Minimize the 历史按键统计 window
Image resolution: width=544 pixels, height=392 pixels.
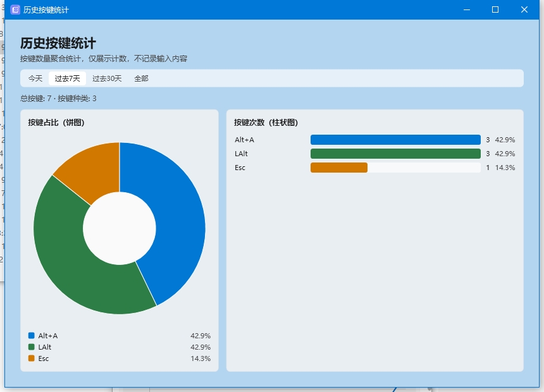click(x=467, y=9)
